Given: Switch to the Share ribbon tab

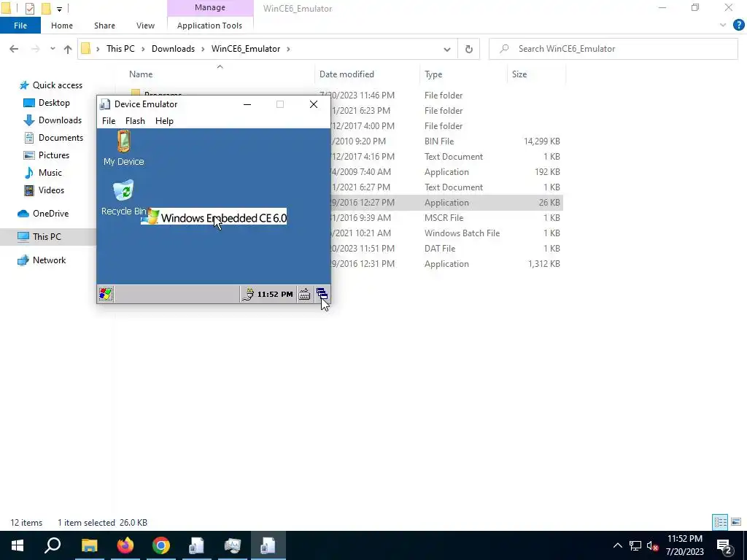Looking at the screenshot, I should (104, 26).
